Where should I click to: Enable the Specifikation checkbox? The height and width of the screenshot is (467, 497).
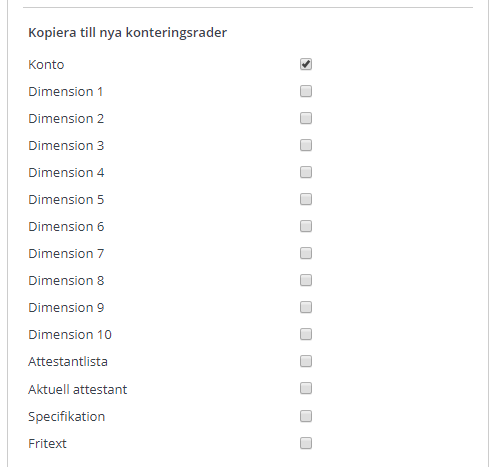pyautogui.click(x=306, y=416)
